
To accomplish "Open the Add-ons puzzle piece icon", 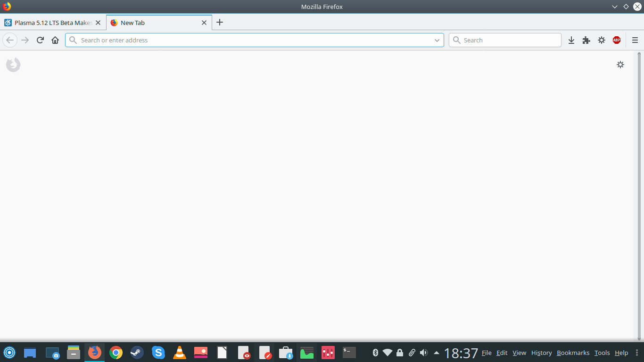I will click(586, 40).
